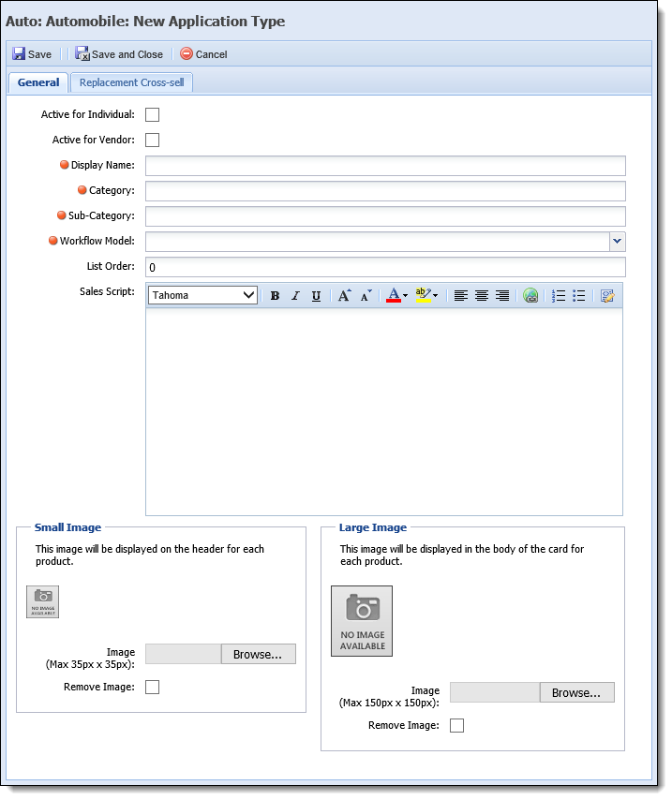672x800 pixels.
Task: Switch to the General tab
Action: pos(38,82)
